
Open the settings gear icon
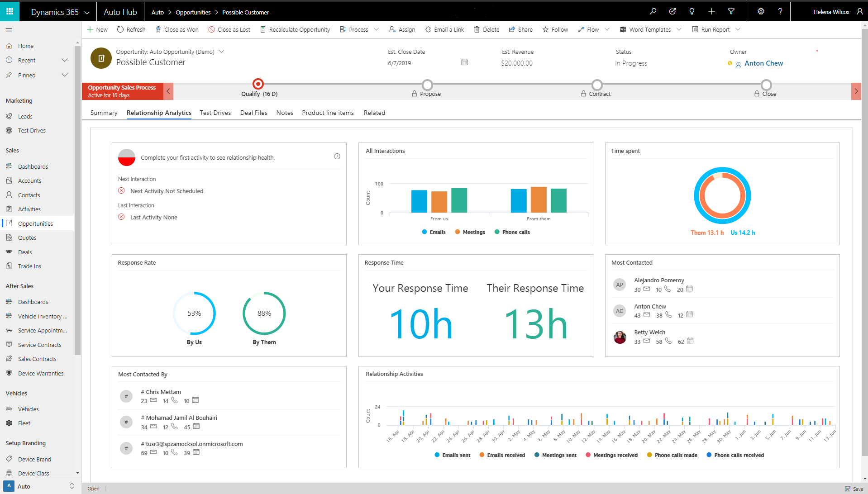click(x=761, y=12)
